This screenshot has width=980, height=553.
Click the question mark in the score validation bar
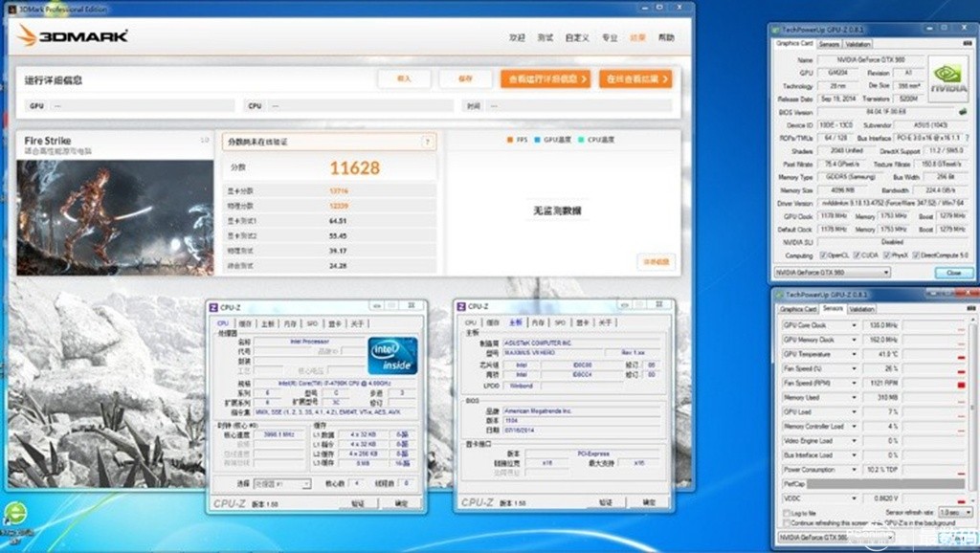pyautogui.click(x=428, y=142)
